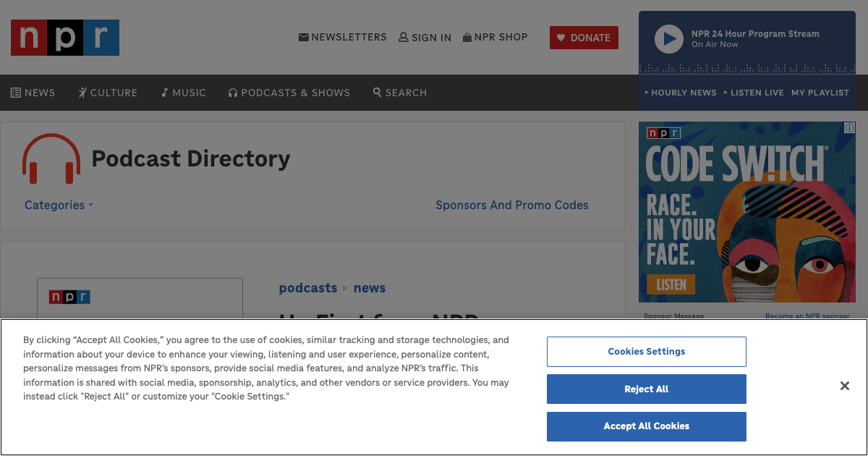Screen dimensions: 868x456
Task: Click Accept All Cookies button
Action: tap(646, 426)
